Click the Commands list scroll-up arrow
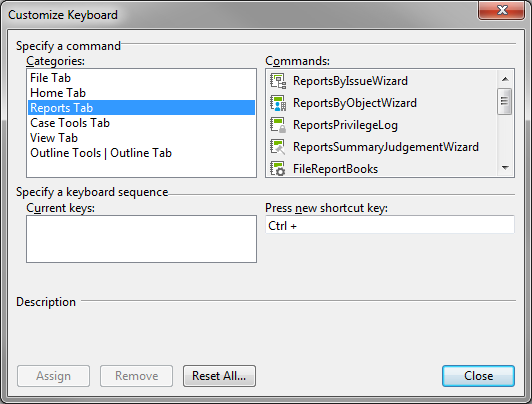The width and height of the screenshot is (532, 404). pyautogui.click(x=505, y=79)
